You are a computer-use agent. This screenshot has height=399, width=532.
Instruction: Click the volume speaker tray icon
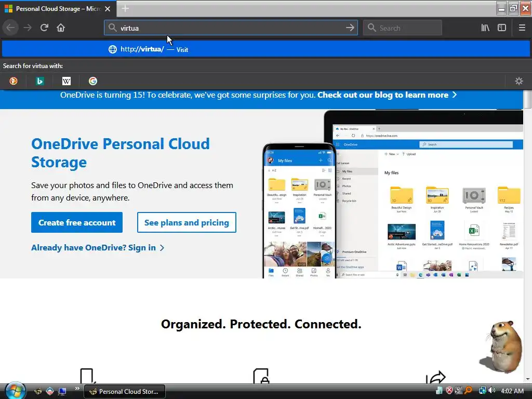tap(492, 391)
